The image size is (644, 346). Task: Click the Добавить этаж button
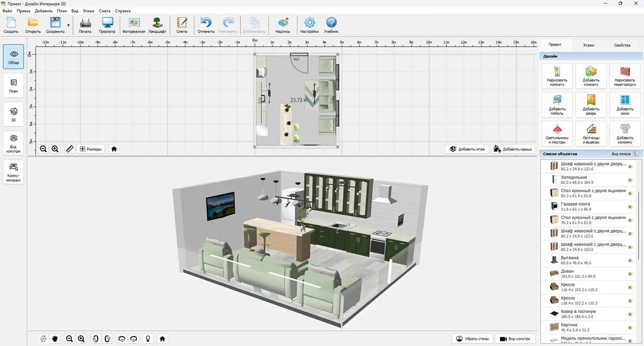(x=467, y=149)
